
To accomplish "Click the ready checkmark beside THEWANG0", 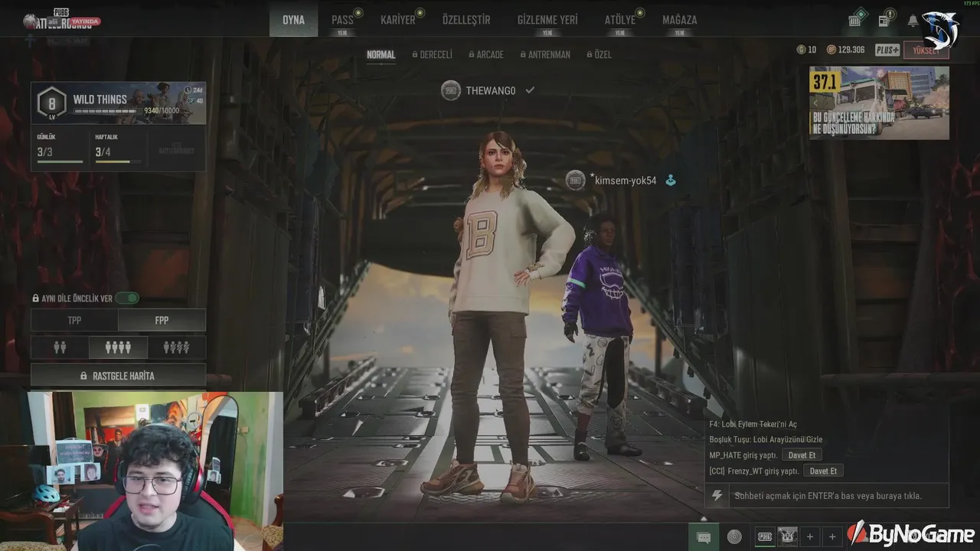I will click(529, 90).
